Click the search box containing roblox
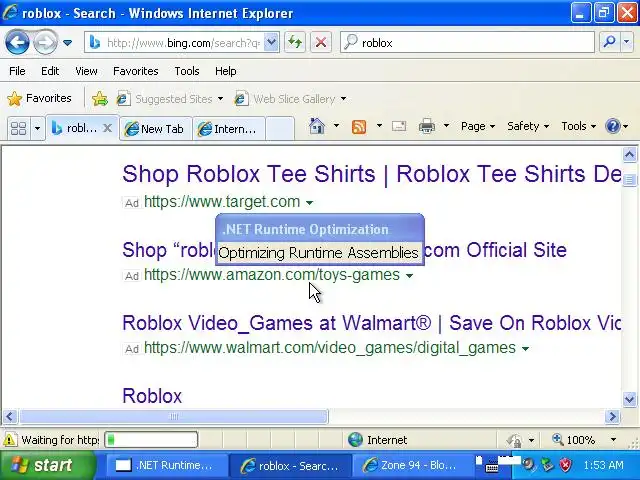The height and width of the screenshot is (480, 640). [467, 42]
